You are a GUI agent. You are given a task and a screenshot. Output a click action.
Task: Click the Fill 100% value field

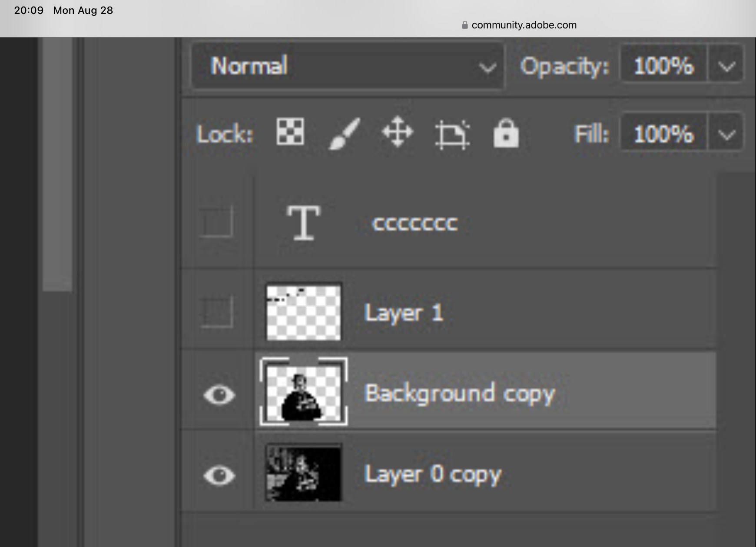[x=663, y=134]
